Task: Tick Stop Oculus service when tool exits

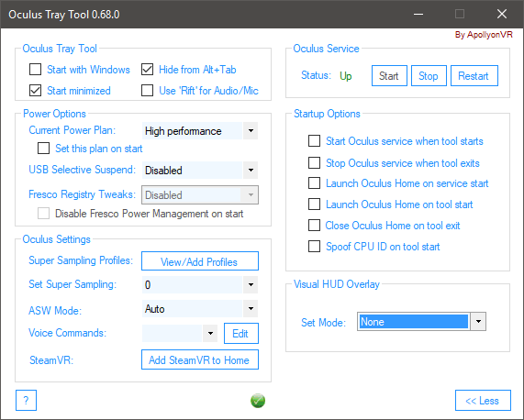Action: coord(314,163)
